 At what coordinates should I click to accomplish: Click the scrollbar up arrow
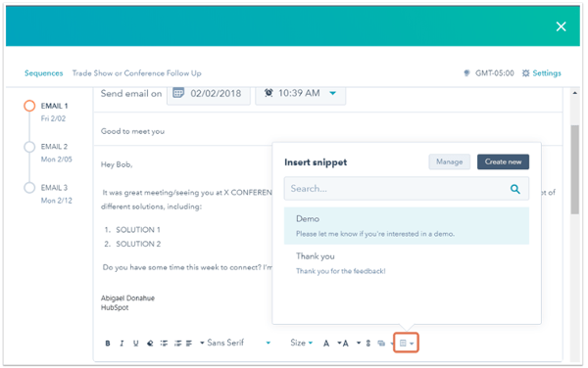click(x=575, y=93)
